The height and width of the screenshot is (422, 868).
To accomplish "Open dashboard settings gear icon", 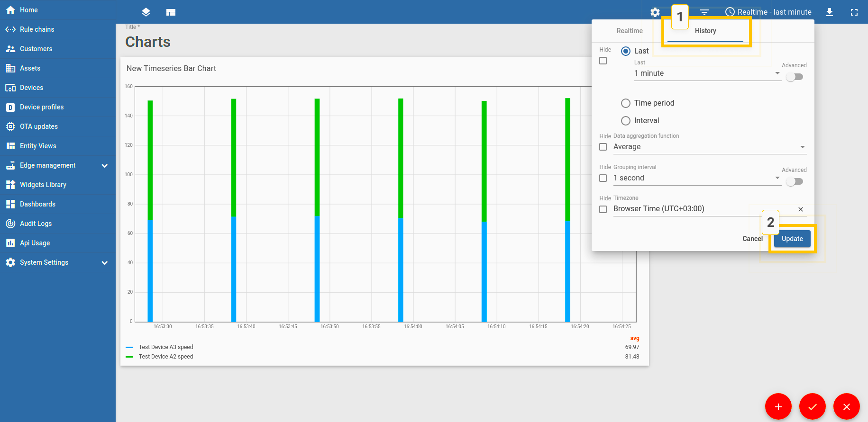I will pyautogui.click(x=655, y=12).
